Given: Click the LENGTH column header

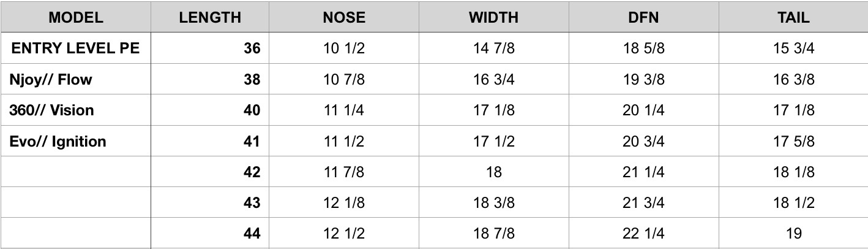Looking at the screenshot, I should (x=210, y=17).
